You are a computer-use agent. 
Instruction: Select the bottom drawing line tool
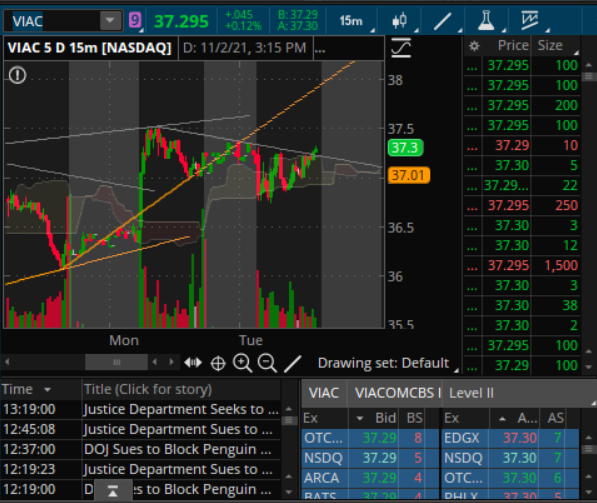point(292,364)
